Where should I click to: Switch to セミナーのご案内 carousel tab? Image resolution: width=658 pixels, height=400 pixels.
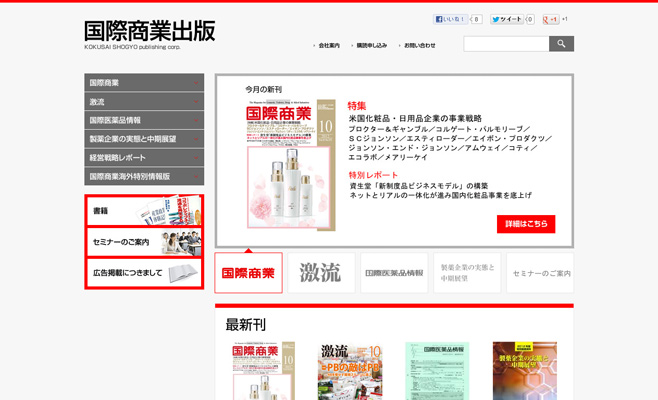coord(540,273)
